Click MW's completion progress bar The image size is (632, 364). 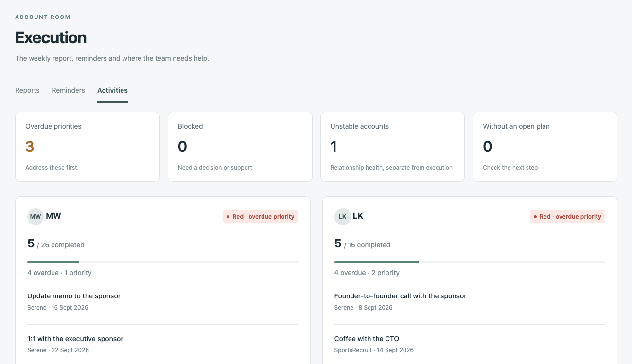point(163,262)
